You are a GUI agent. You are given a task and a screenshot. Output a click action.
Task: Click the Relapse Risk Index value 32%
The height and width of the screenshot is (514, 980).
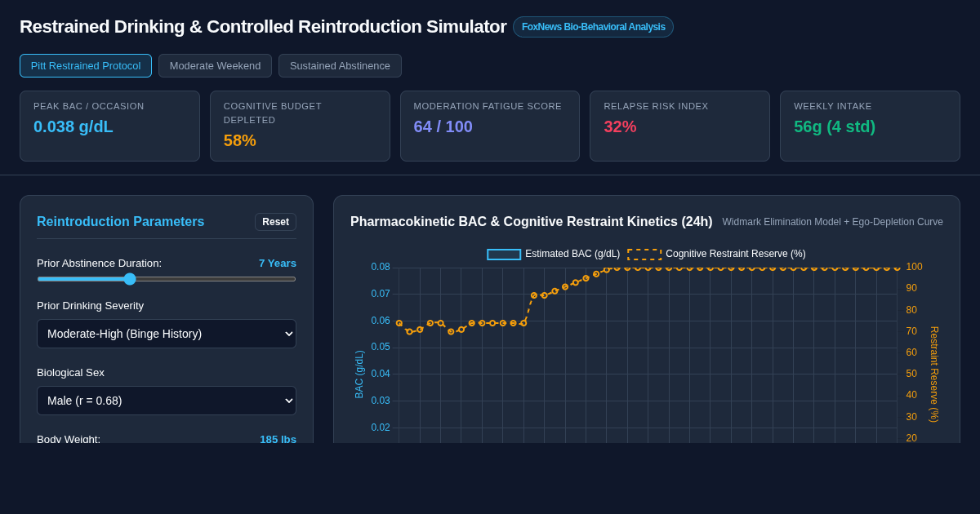[620, 126]
